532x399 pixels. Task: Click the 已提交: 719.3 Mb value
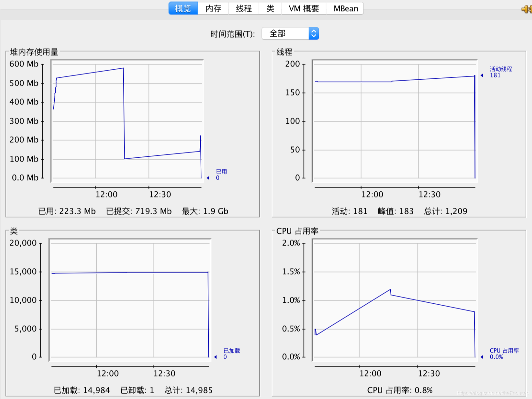pyautogui.click(x=139, y=211)
